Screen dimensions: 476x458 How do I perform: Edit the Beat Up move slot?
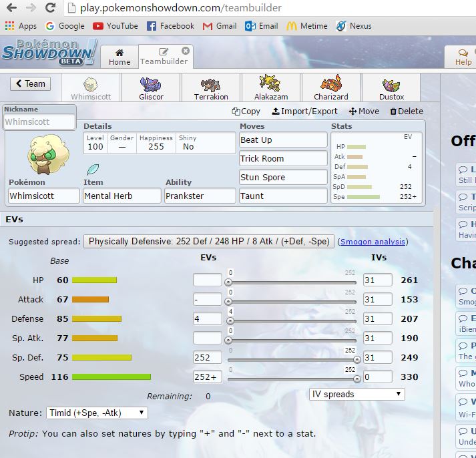(x=283, y=140)
